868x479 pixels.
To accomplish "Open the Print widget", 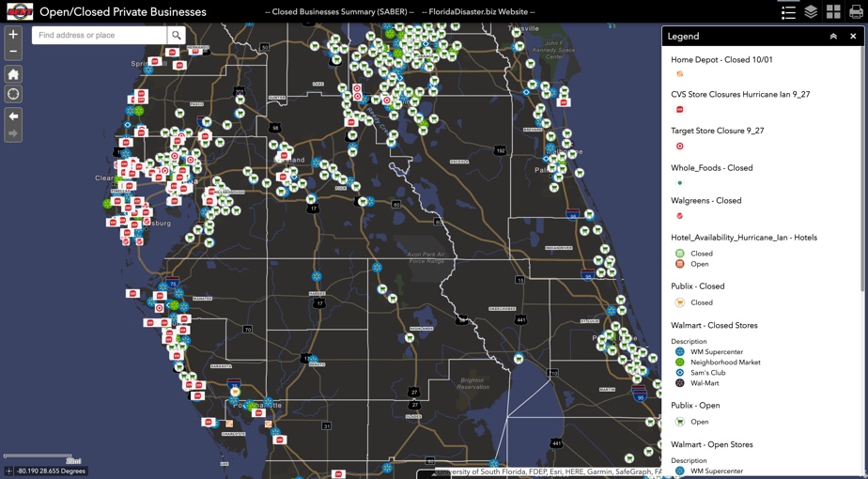I will pos(856,11).
